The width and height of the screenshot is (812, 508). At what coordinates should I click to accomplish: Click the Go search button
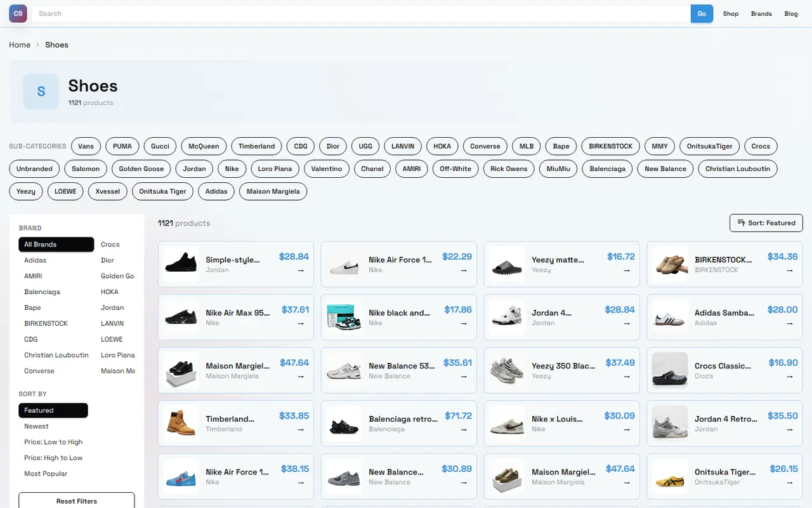(702, 13)
